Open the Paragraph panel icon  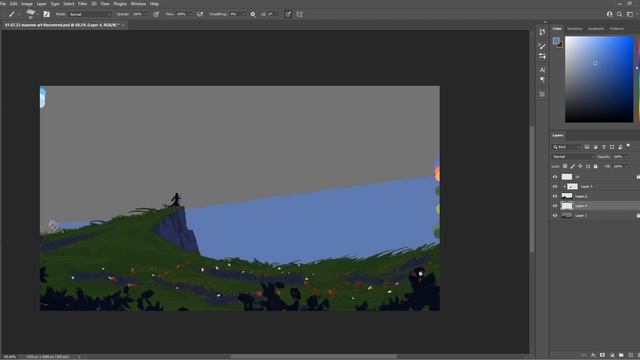pyautogui.click(x=542, y=80)
